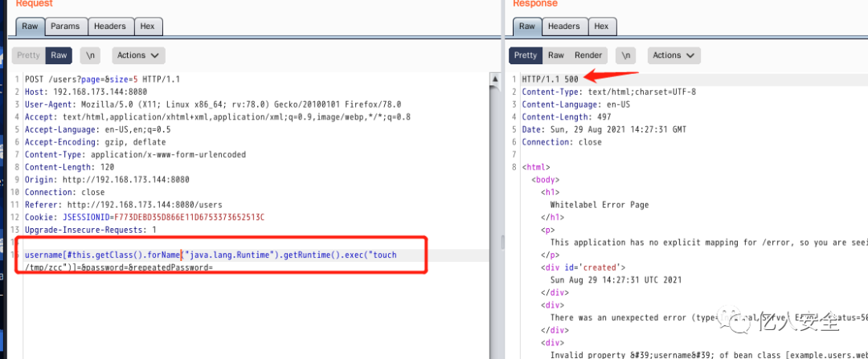Click the Accept-Language header line
This screenshot has height=359, width=868.
pyautogui.click(x=98, y=129)
